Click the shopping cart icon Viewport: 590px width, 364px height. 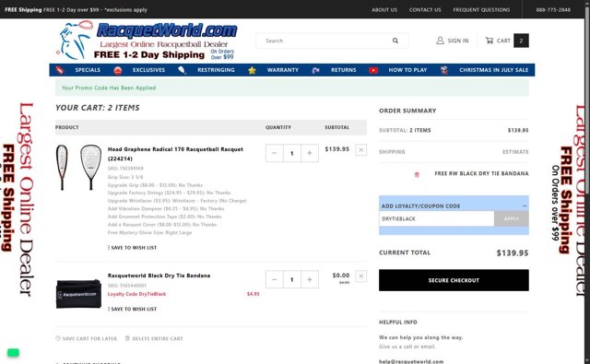point(490,41)
